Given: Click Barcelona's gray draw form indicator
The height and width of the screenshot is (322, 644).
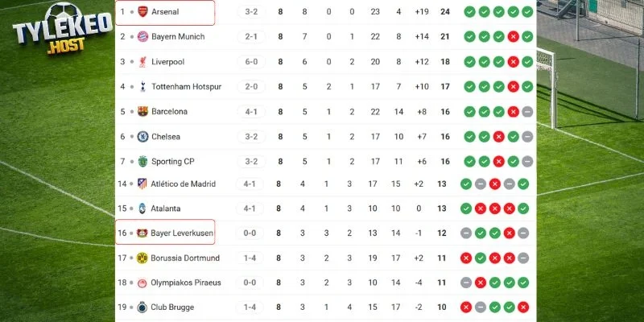Looking at the screenshot, I should (x=527, y=111).
